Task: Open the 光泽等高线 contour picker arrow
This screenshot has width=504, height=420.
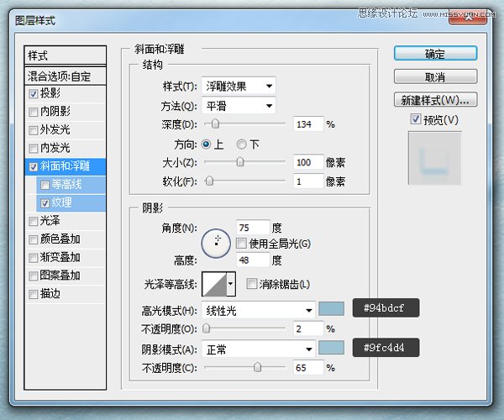Action: pos(231,284)
